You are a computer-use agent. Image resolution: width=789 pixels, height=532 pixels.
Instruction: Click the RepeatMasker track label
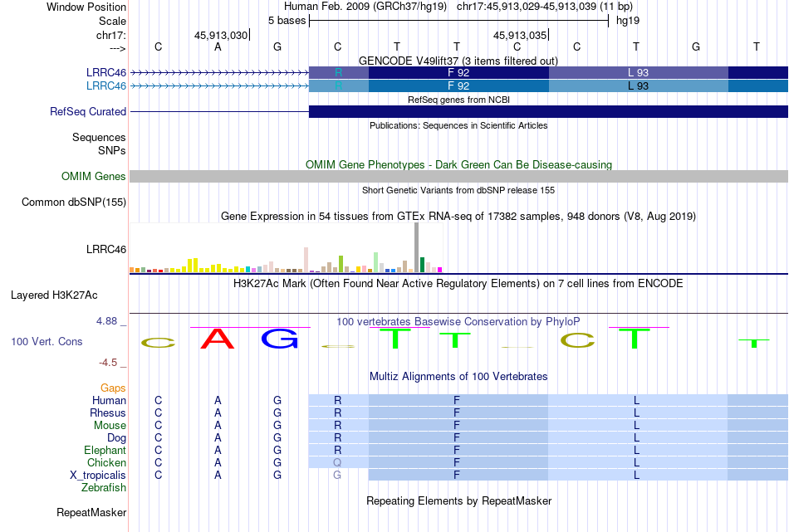(x=91, y=512)
